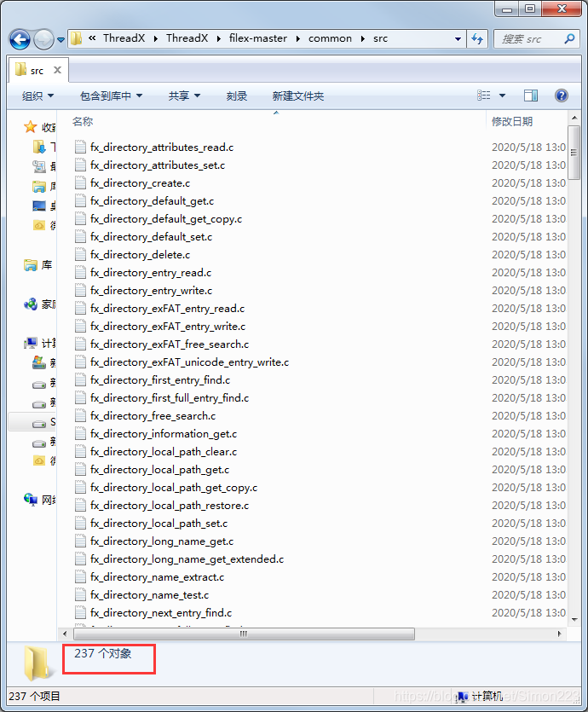588x712 pixels.
Task: Open the 包含到库中 menu
Action: click(x=111, y=96)
